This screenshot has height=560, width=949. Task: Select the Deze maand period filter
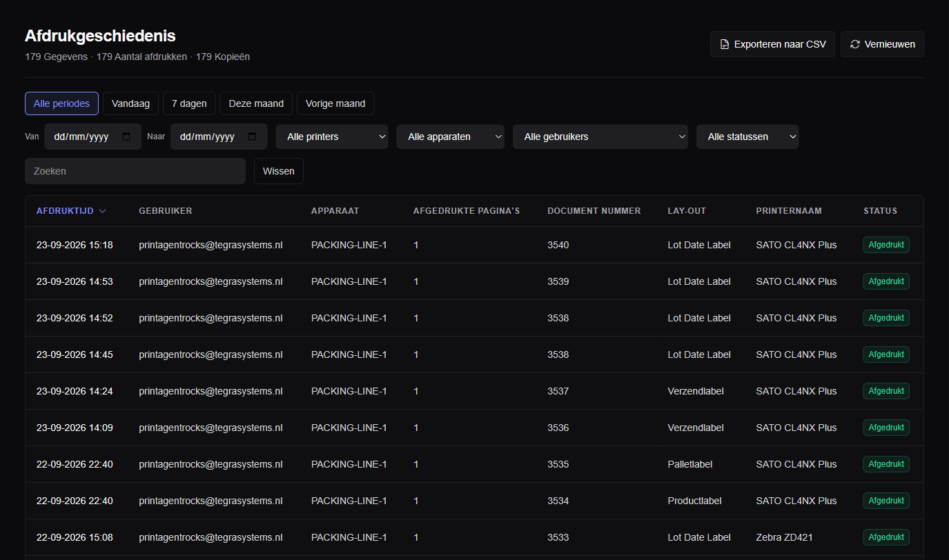click(256, 103)
